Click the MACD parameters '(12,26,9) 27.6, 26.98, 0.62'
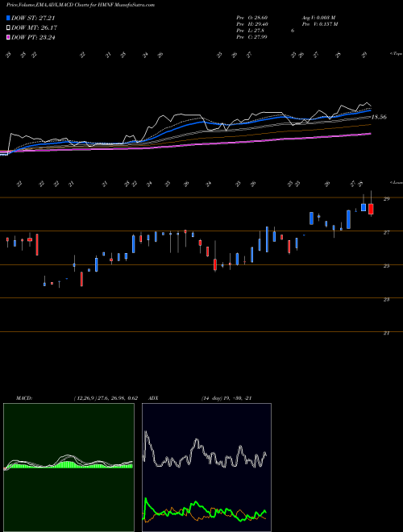The width and height of the screenshot is (403, 532). click(105, 398)
